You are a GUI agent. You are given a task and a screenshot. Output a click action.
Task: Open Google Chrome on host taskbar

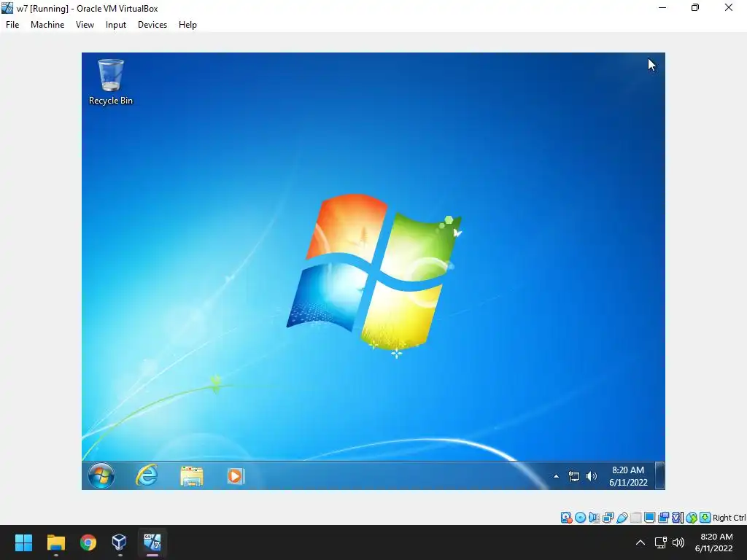(88, 542)
